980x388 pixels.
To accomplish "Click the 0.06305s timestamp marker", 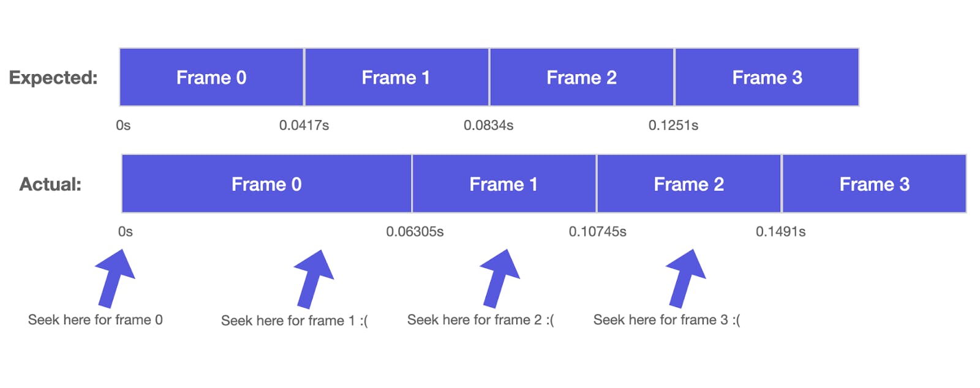I will point(415,232).
